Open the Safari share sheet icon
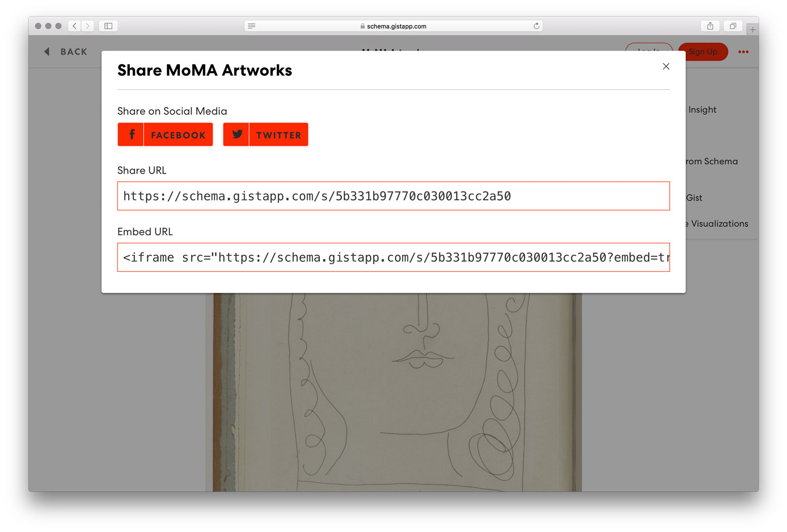The image size is (787, 532). click(710, 26)
